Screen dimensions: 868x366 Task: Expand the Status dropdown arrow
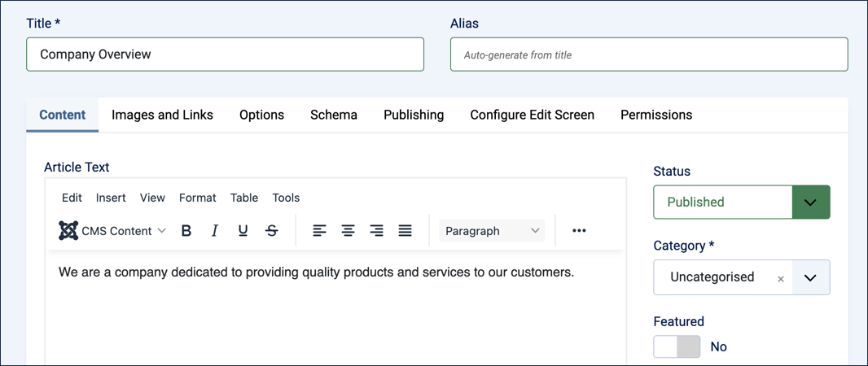811,202
